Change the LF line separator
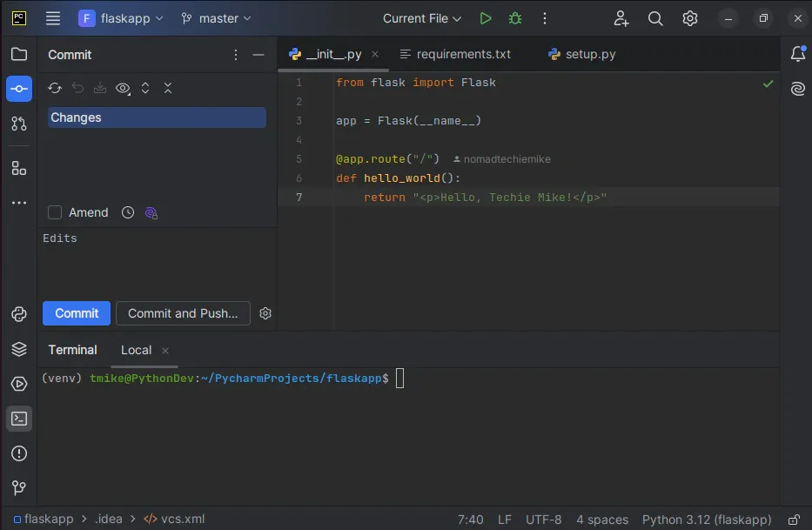The width and height of the screenshot is (812, 530). coord(505,520)
